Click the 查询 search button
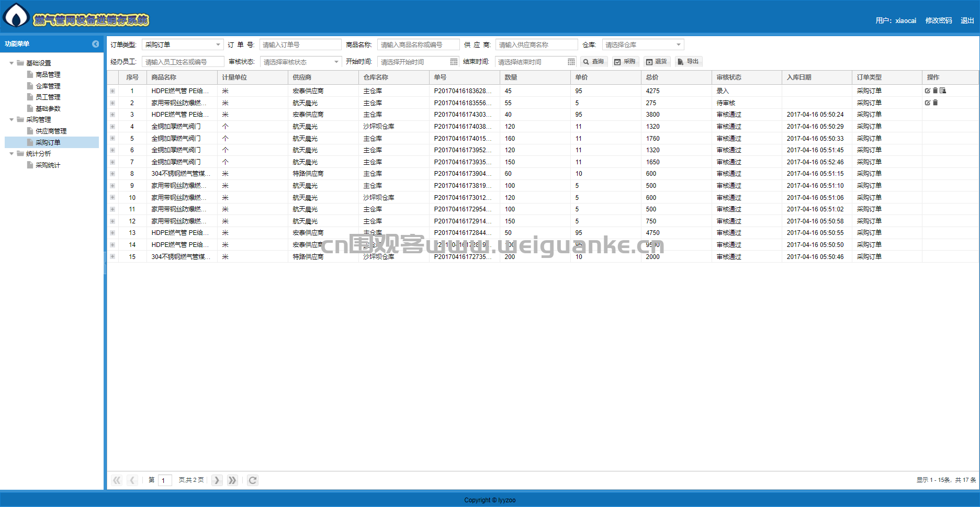The width and height of the screenshot is (980, 507). tap(594, 62)
